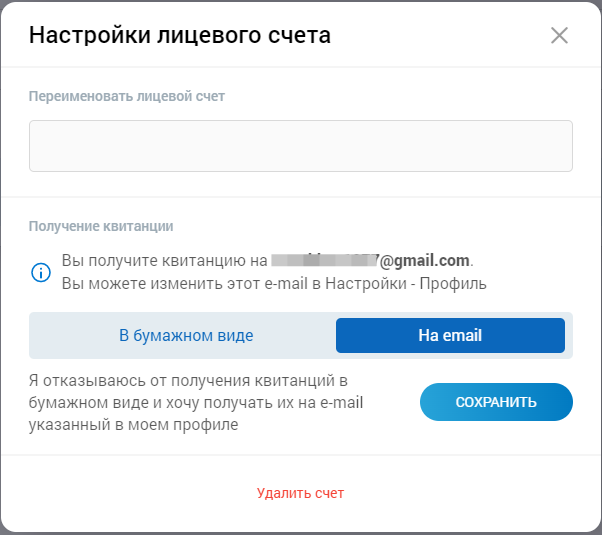Screen dimensions: 602x535
Task: Switch receipt delivery to На email
Action: 450,336
